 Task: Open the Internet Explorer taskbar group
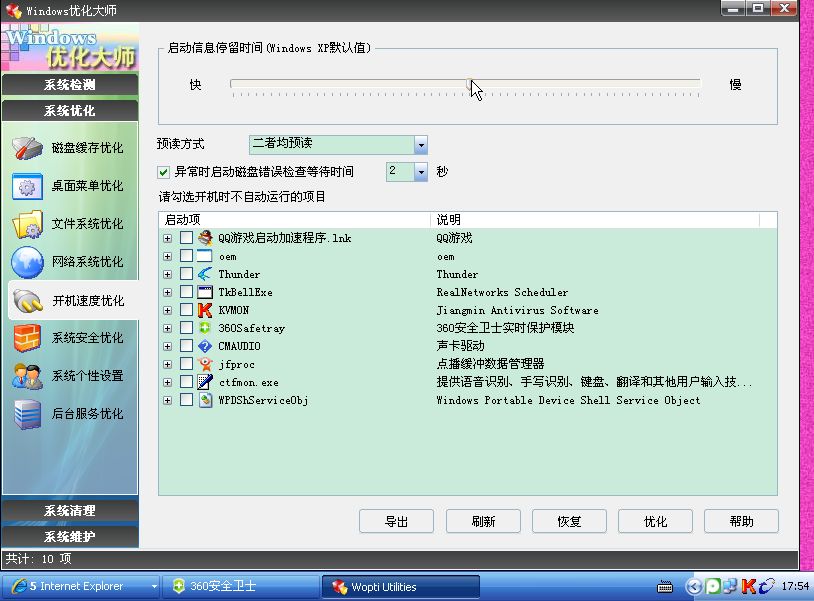pyautogui.click(x=81, y=586)
